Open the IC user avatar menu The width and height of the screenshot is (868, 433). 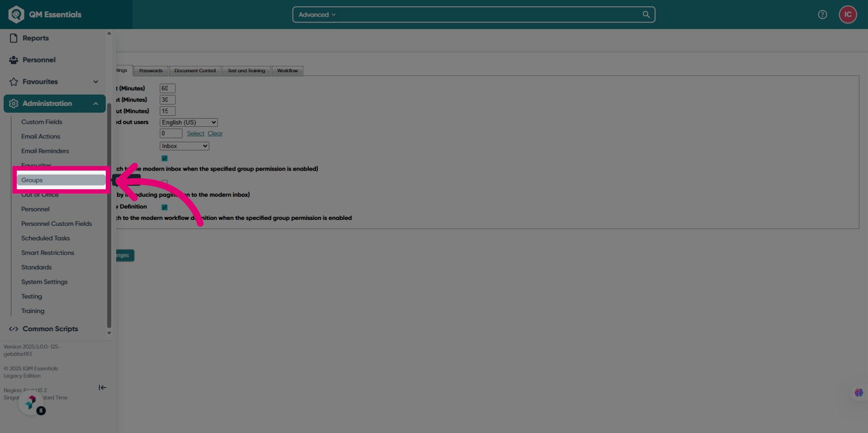coord(848,14)
